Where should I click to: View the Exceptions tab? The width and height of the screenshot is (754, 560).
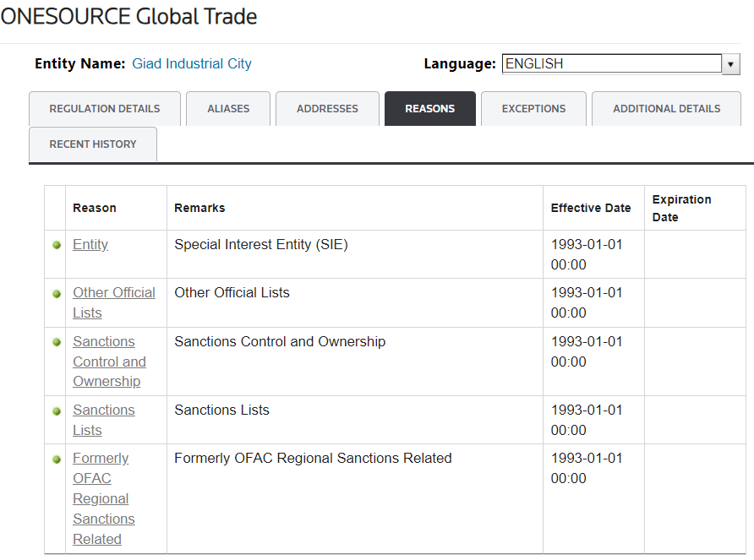[533, 109]
